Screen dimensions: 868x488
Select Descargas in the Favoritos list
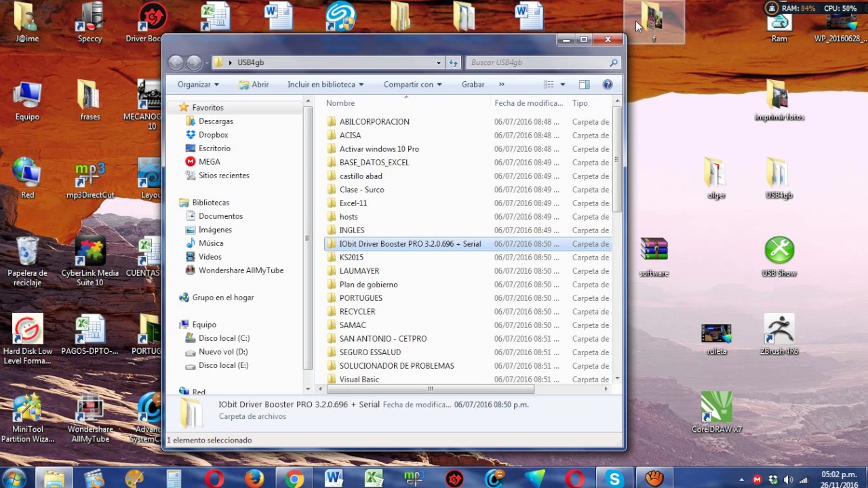(x=216, y=121)
